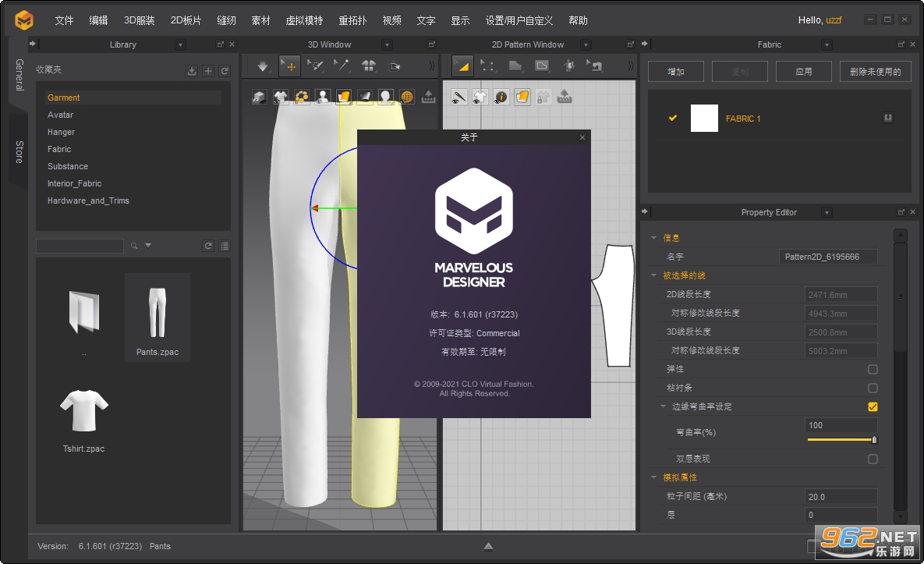This screenshot has width=924, height=564.
Task: Click the download icon beside 收藏夹
Action: 192,71
